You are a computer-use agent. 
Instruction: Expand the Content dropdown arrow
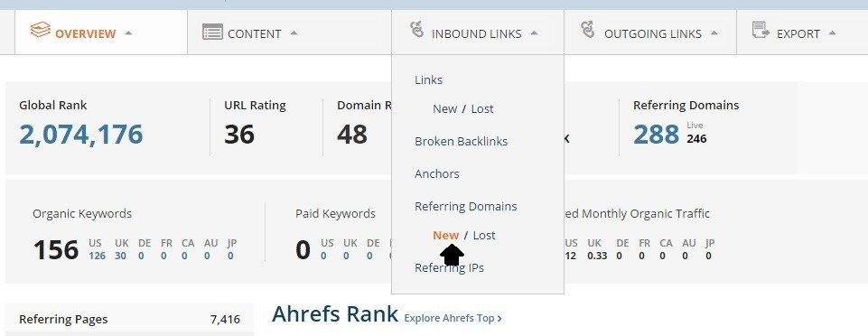294,33
